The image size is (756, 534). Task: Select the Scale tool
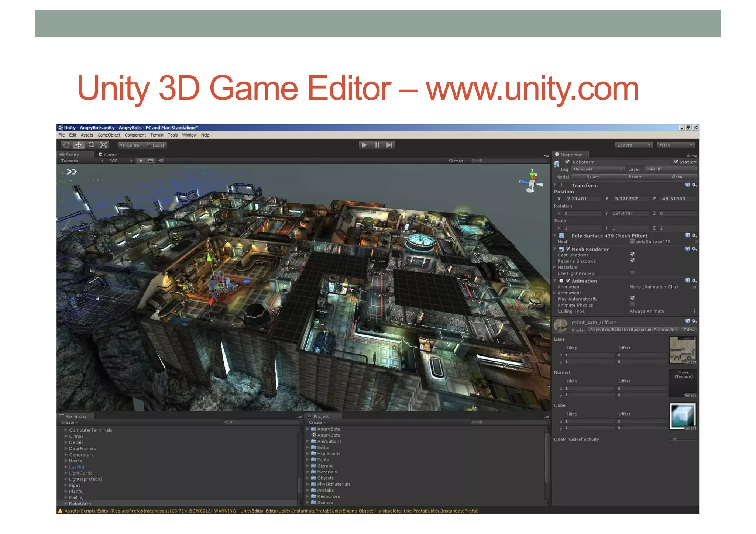[x=103, y=145]
